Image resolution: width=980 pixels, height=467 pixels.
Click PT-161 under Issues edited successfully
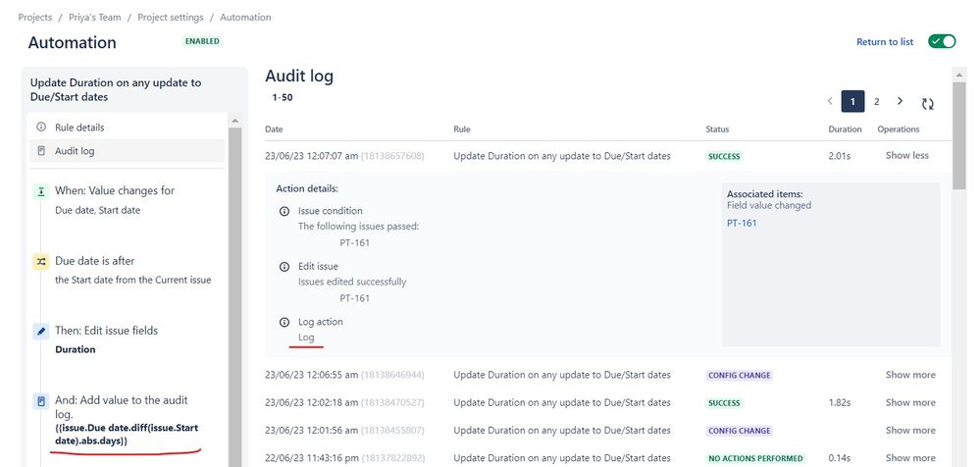pyautogui.click(x=354, y=298)
